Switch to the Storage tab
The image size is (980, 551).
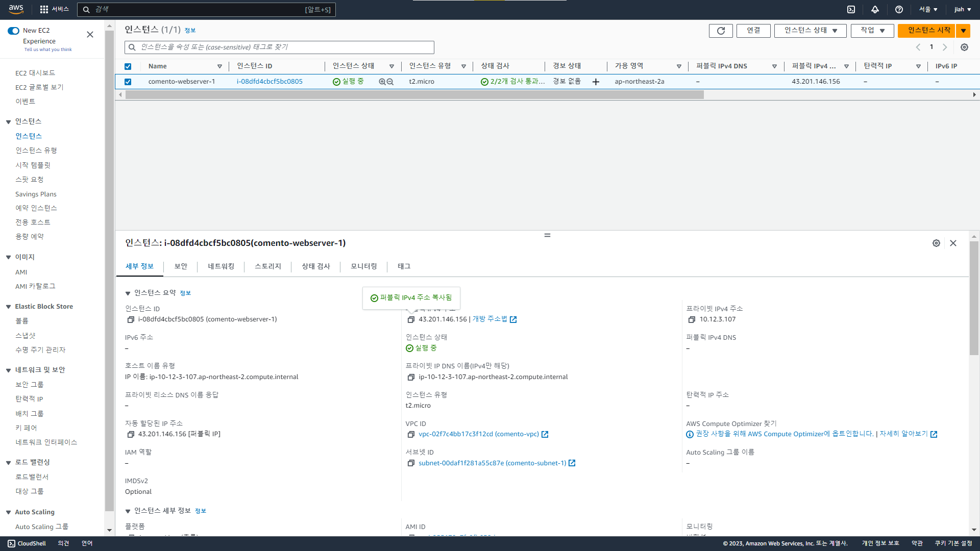click(x=267, y=266)
